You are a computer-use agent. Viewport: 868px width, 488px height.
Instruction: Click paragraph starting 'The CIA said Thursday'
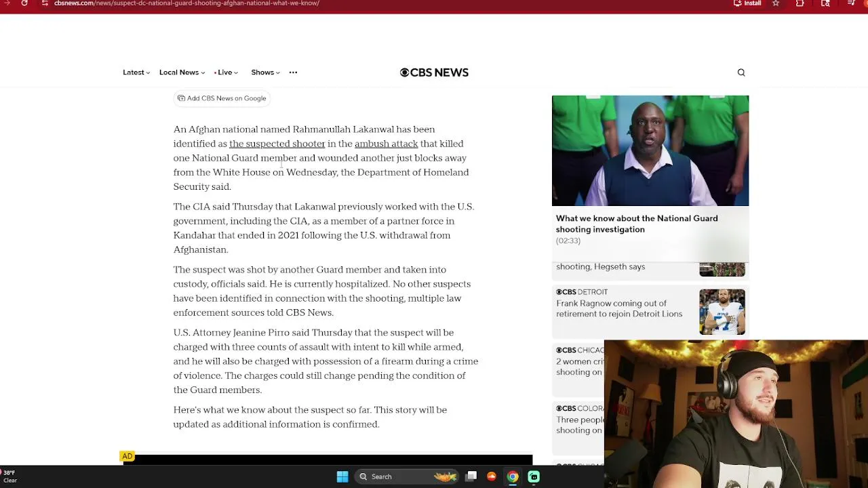(323, 228)
